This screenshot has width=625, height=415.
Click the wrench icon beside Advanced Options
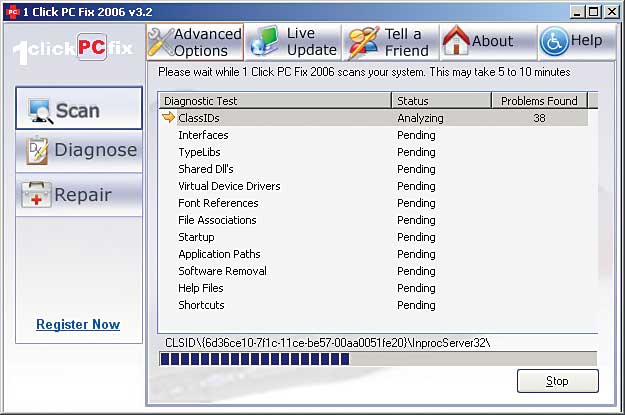click(x=161, y=42)
